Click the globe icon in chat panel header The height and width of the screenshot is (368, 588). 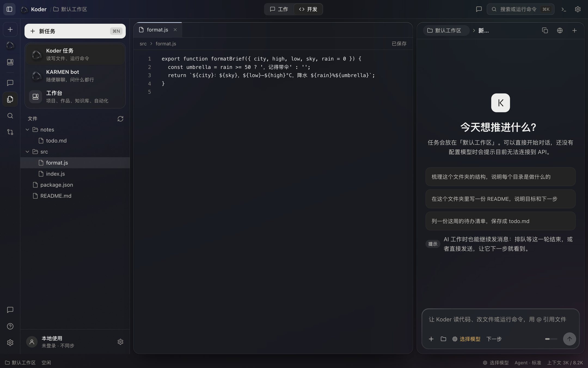(560, 31)
